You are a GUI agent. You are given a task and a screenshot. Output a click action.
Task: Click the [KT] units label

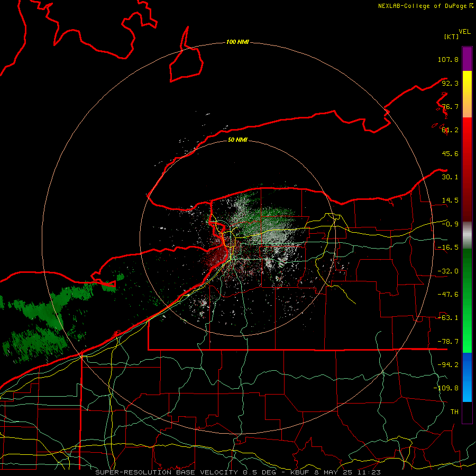tap(452, 36)
